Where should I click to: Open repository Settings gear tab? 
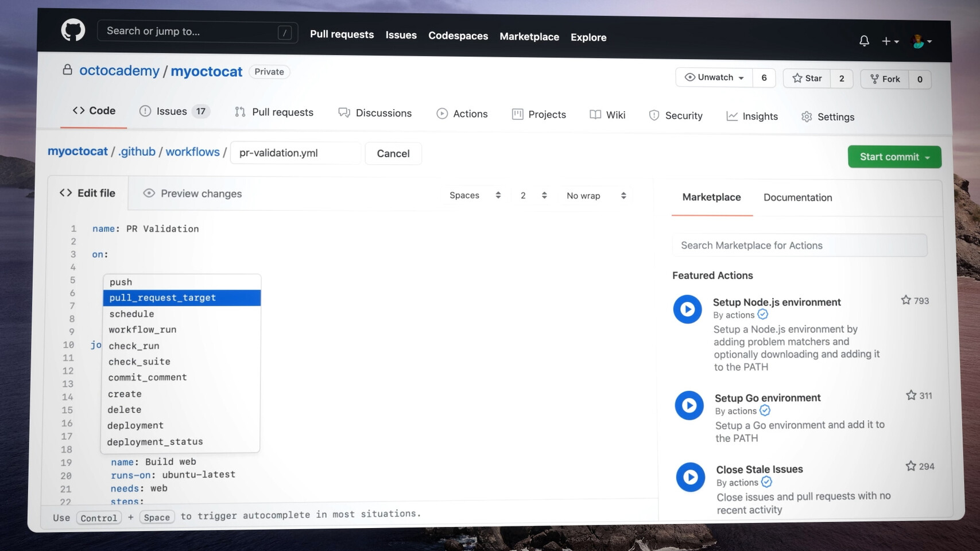(827, 117)
